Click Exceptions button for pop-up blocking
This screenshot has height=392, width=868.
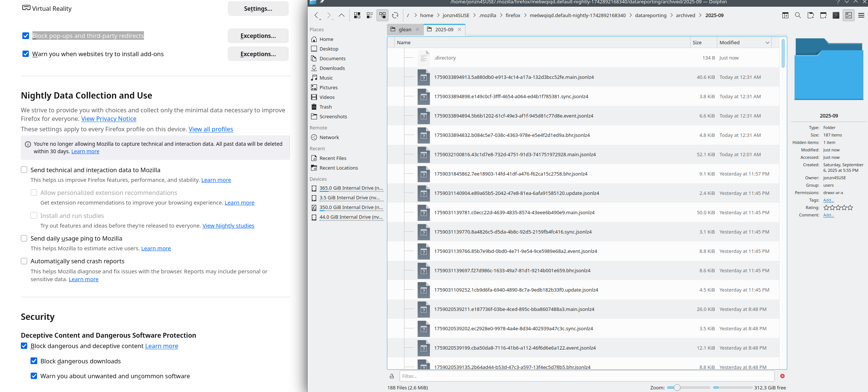point(258,36)
